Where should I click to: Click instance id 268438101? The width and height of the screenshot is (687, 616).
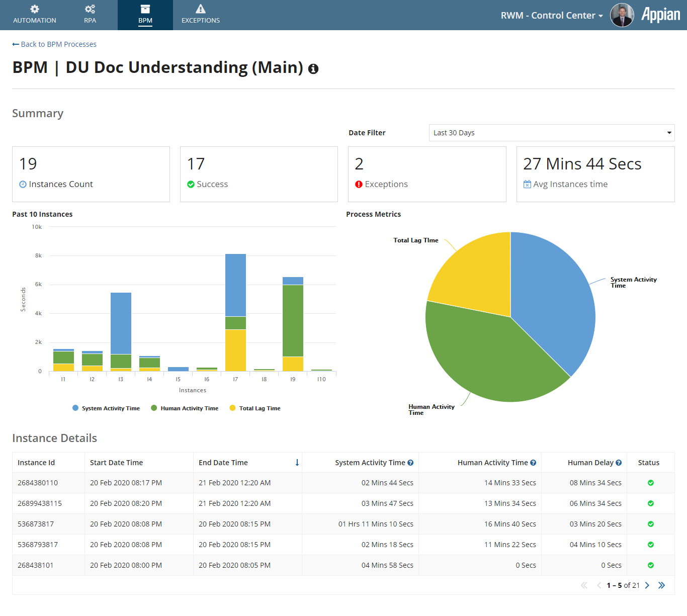pos(35,565)
